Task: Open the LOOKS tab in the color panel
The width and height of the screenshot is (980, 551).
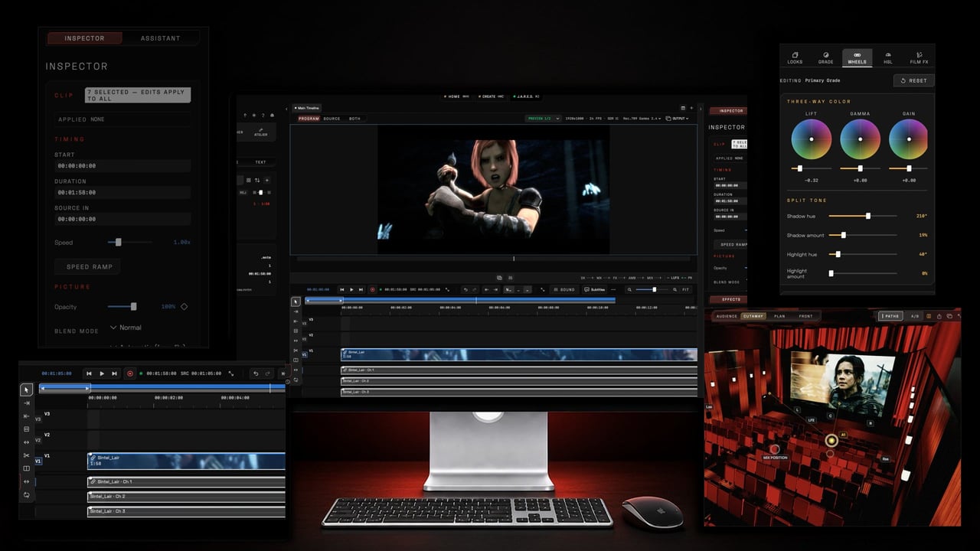Action: click(x=795, y=58)
